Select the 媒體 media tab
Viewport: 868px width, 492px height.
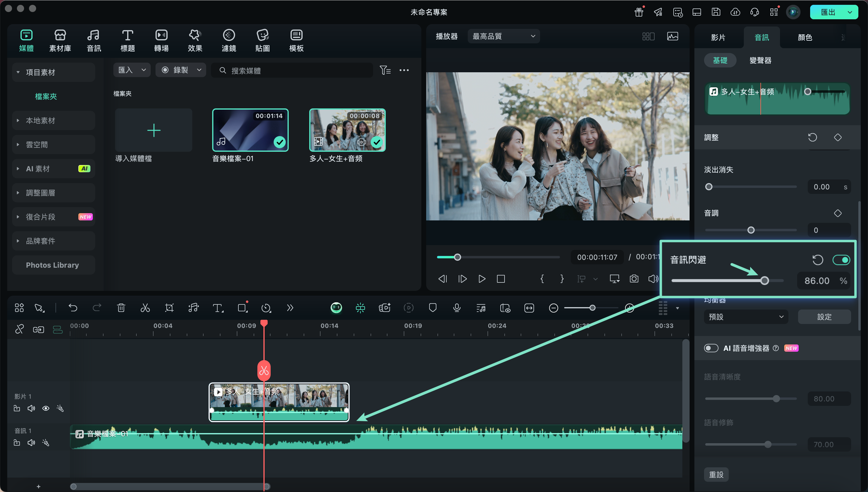pos(26,41)
